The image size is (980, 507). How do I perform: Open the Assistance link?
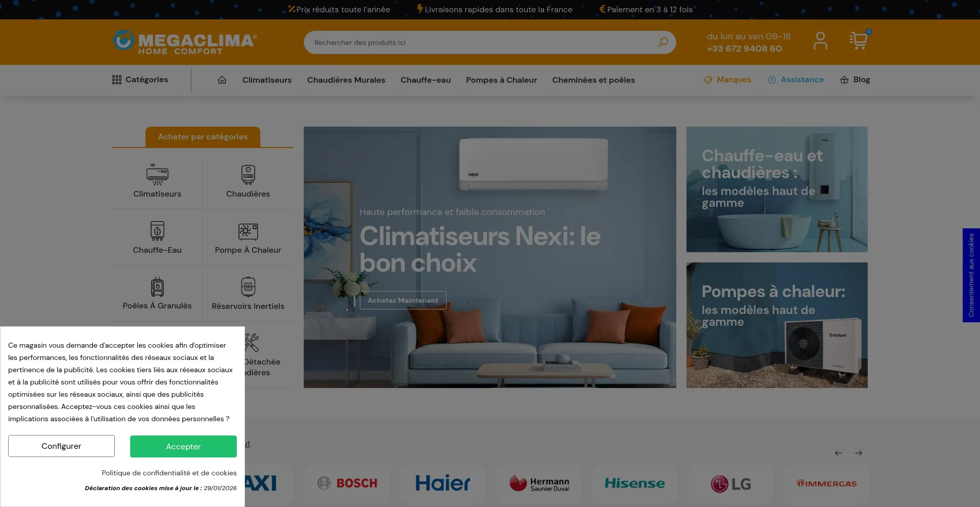(x=796, y=80)
